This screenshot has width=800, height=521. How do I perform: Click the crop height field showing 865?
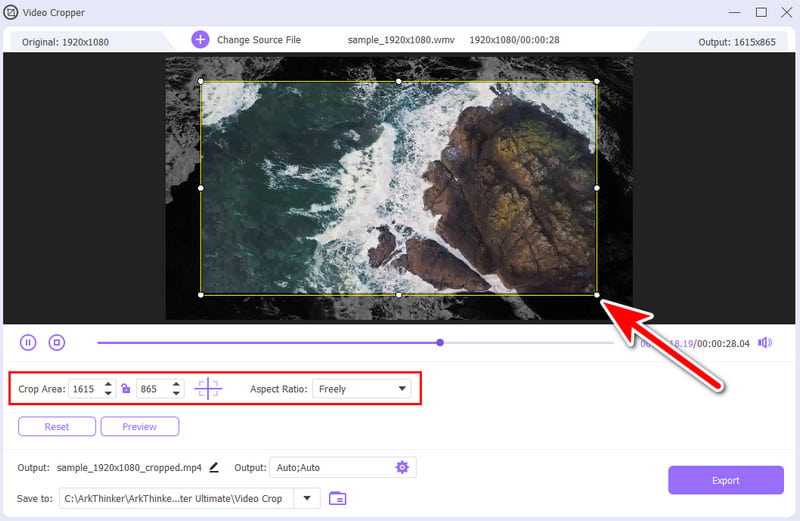click(160, 389)
